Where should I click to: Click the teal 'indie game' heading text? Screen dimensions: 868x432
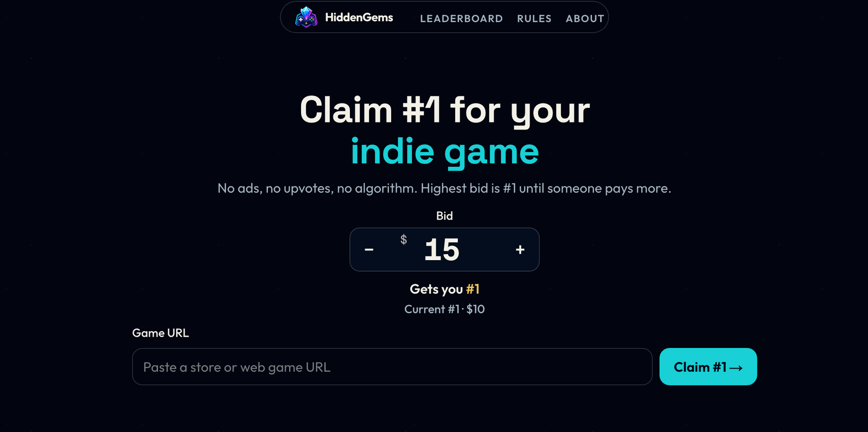tap(445, 152)
